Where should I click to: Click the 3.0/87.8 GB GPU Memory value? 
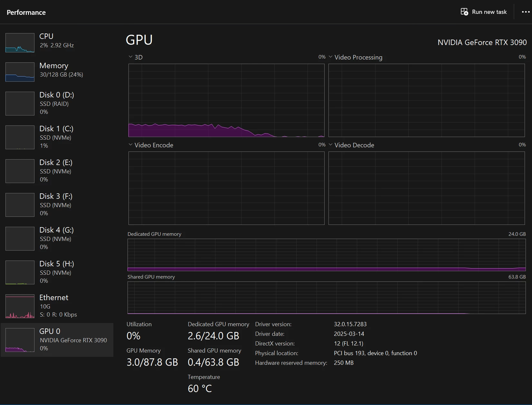pyautogui.click(x=152, y=362)
